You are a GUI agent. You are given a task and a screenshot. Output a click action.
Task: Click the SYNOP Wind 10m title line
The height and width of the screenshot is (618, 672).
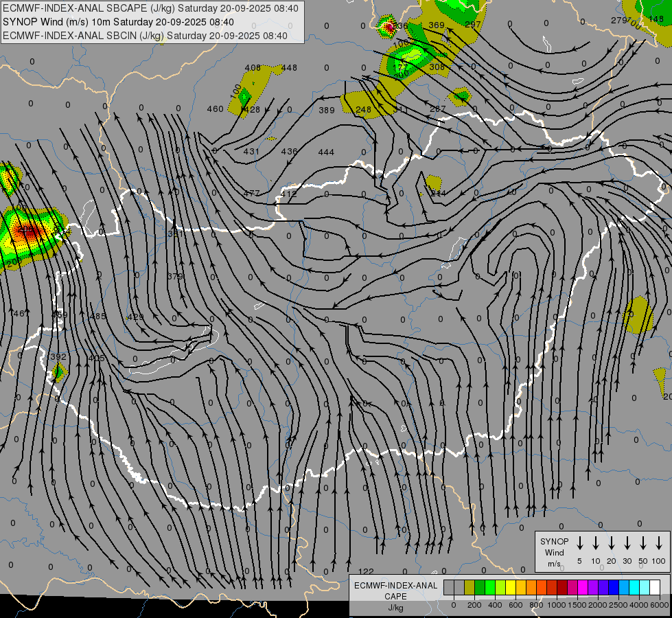pyautogui.click(x=118, y=22)
